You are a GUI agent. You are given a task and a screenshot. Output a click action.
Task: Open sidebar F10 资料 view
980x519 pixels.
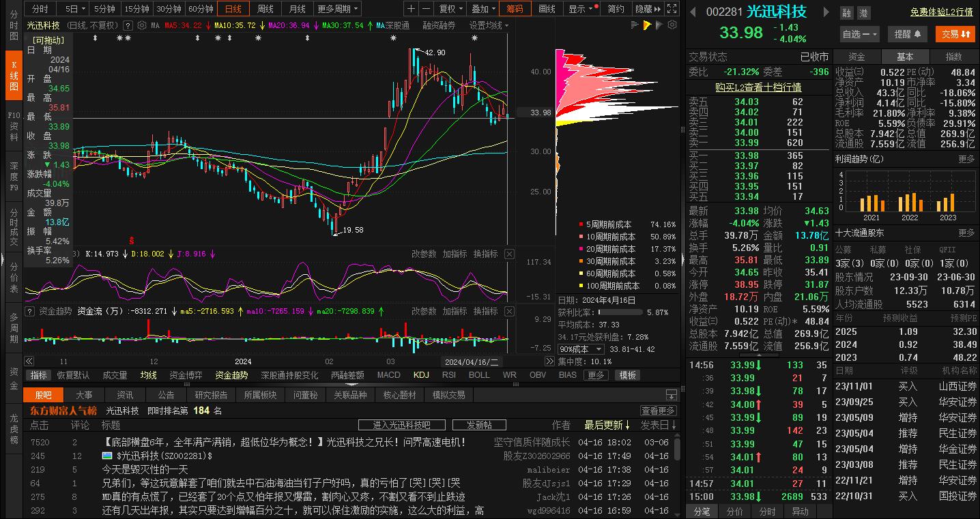click(14, 126)
